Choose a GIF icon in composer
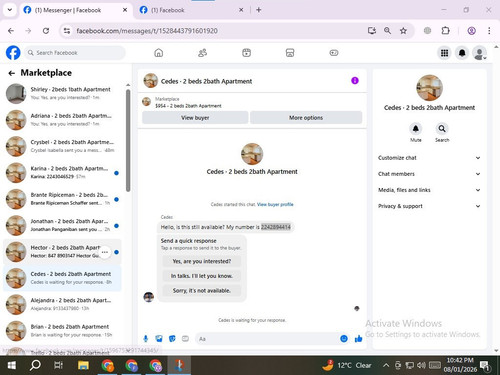The width and height of the screenshot is (500, 375). tap(185, 339)
